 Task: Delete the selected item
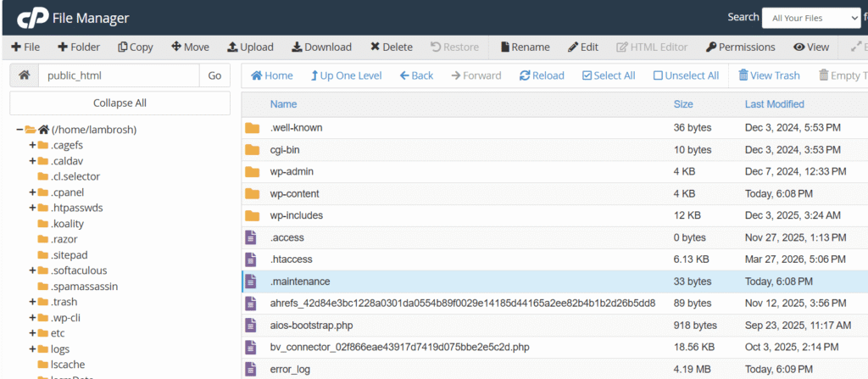(392, 47)
